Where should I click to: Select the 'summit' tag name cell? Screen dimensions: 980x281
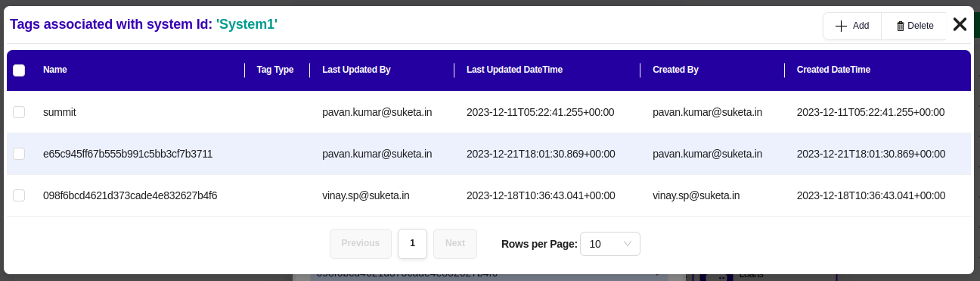click(x=60, y=112)
